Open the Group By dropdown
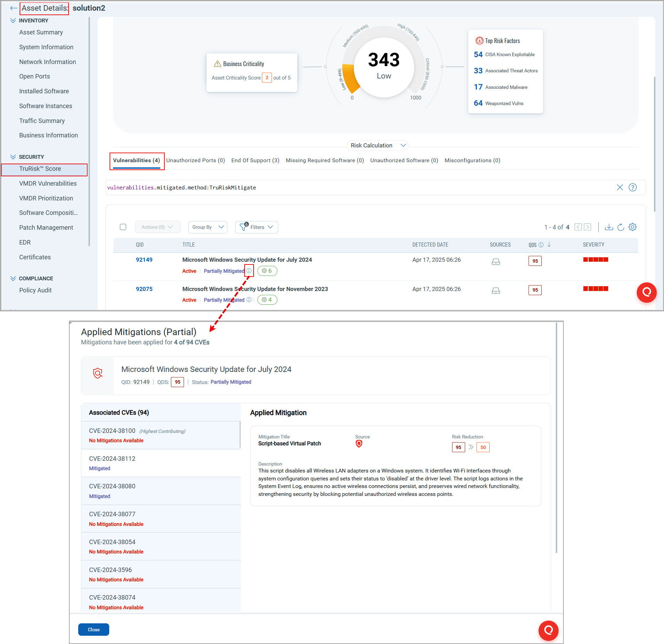The height and width of the screenshot is (644, 664). click(207, 227)
